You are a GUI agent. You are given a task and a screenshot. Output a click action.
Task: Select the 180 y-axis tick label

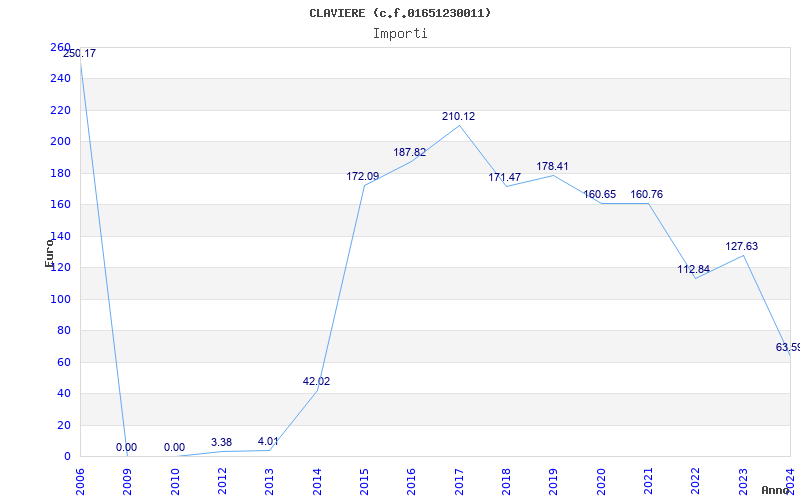pyautogui.click(x=60, y=173)
